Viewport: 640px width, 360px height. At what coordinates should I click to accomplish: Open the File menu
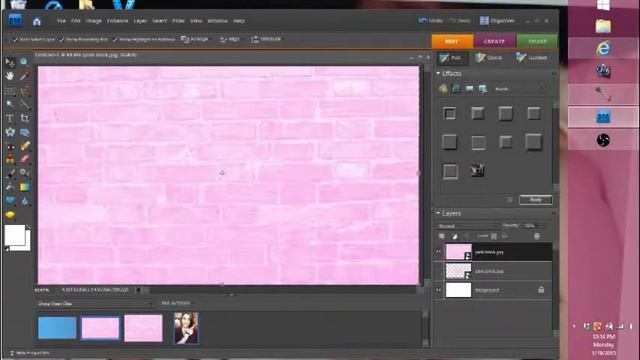pos(61,21)
